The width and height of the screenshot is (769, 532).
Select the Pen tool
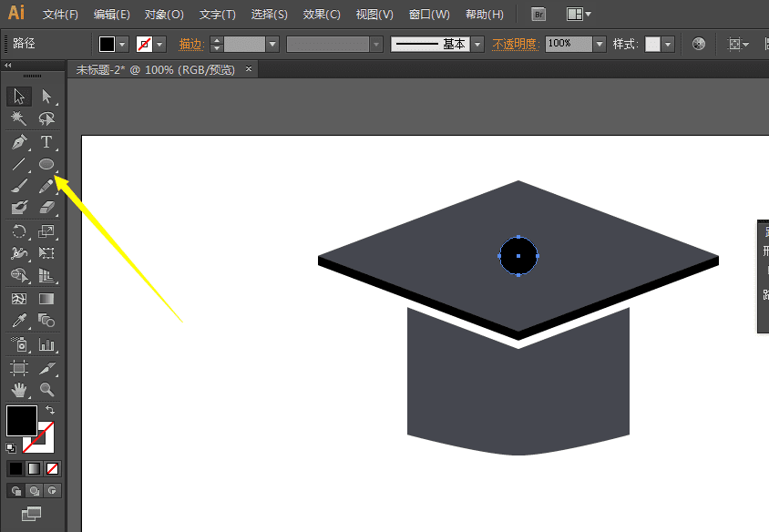coord(19,142)
